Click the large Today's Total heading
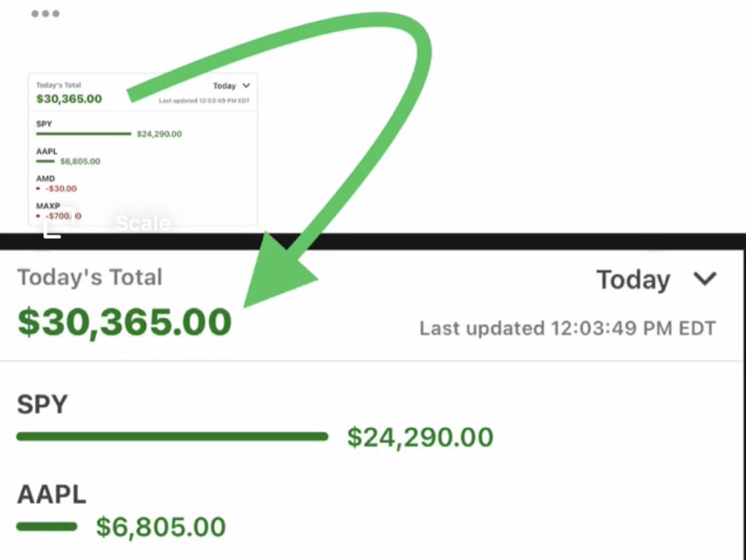This screenshot has width=746, height=560. tap(90, 277)
